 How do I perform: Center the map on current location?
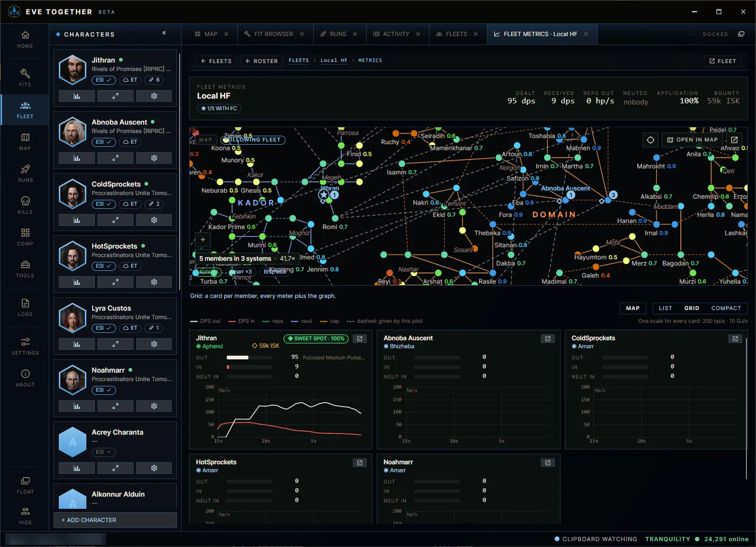pos(651,140)
